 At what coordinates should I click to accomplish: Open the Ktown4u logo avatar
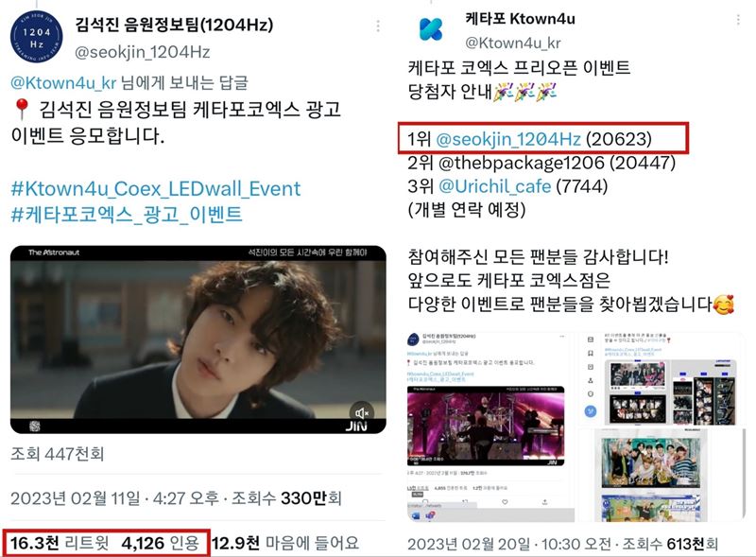point(431,29)
